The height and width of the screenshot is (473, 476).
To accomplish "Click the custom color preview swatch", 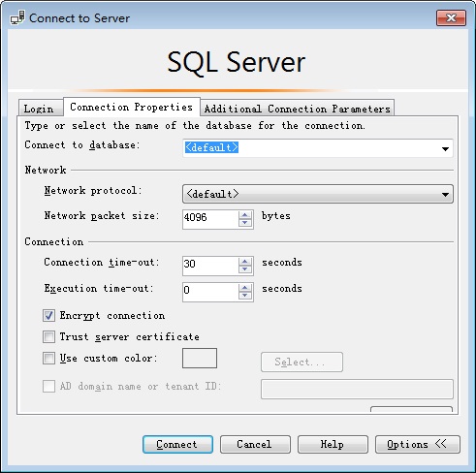I will click(x=200, y=358).
